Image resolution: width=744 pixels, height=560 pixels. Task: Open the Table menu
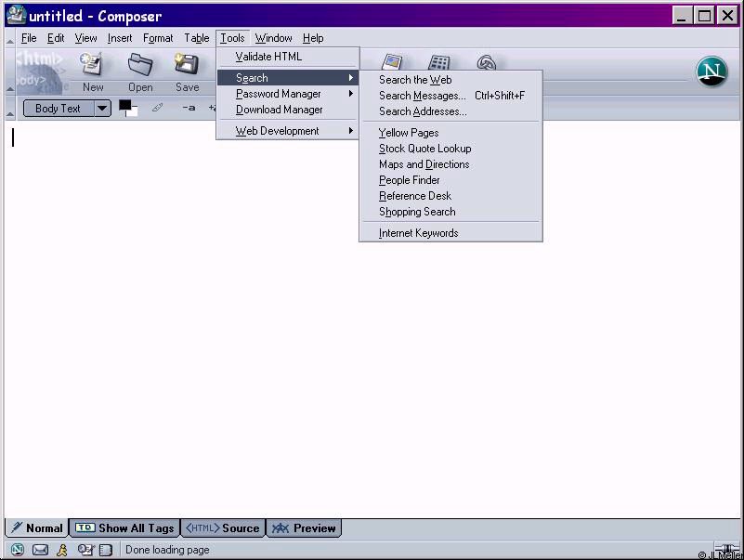(196, 38)
